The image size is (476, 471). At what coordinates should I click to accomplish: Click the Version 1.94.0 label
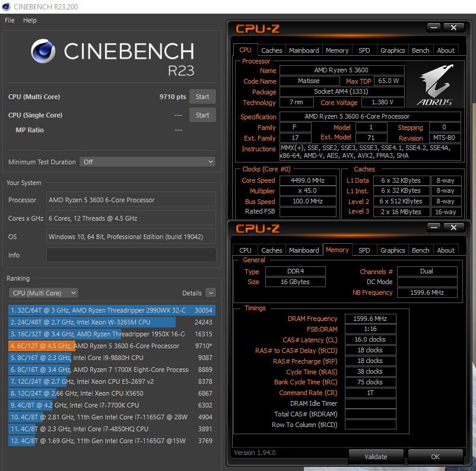pyautogui.click(x=255, y=453)
